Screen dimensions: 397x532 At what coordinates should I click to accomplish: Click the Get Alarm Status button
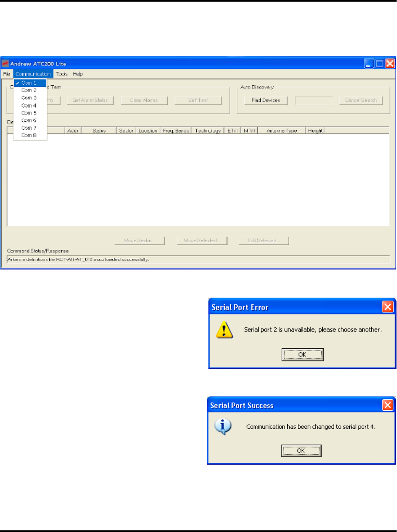tap(90, 100)
